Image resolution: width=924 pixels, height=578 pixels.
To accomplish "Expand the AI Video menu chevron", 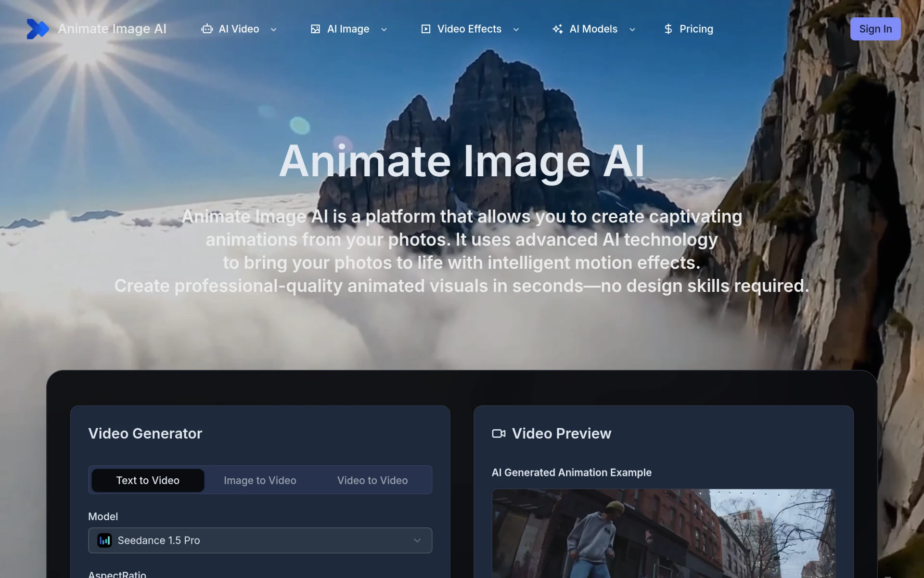I will point(273,29).
